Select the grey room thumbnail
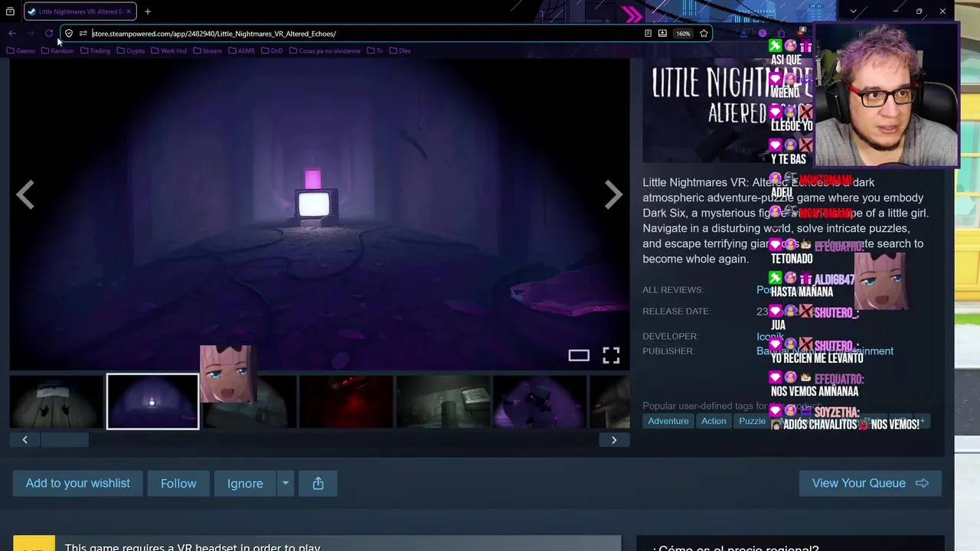This screenshot has height=551, width=980. coord(443,402)
